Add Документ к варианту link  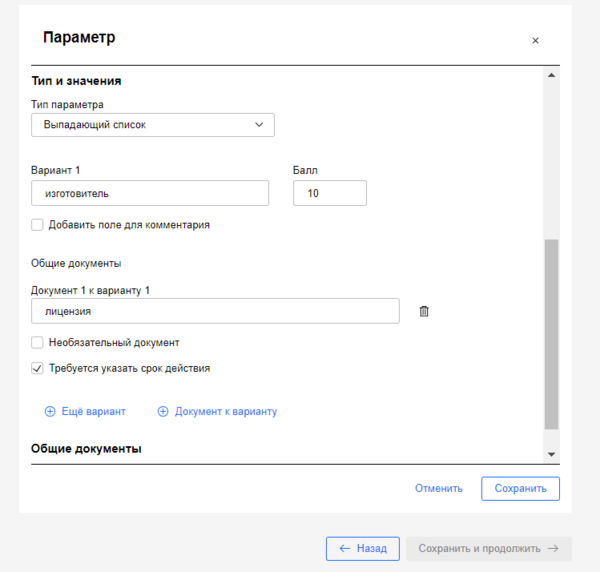[x=225, y=411]
